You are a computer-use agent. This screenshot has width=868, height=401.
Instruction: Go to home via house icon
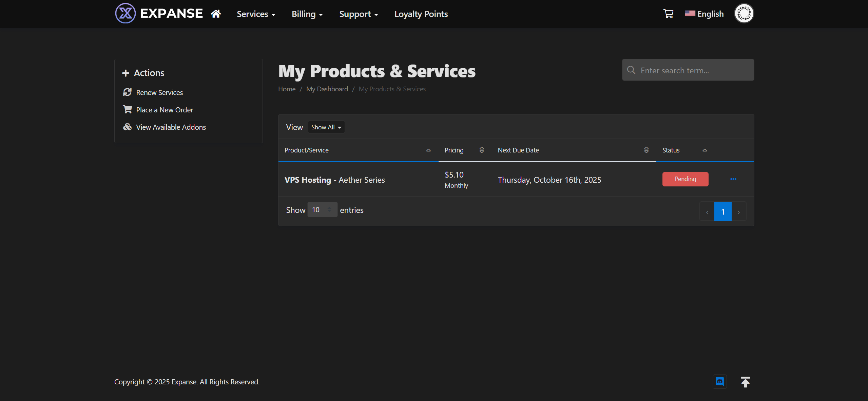pyautogui.click(x=216, y=14)
